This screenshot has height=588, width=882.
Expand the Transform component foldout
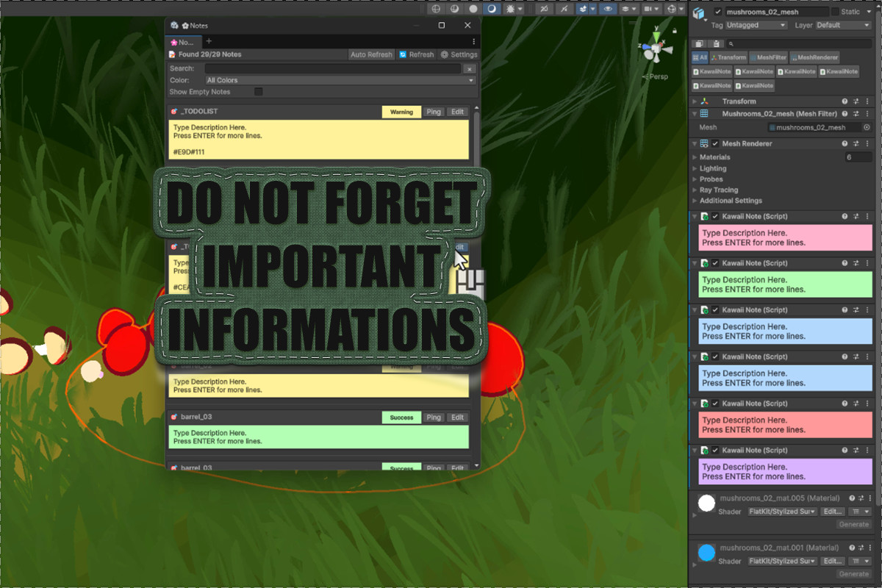[x=695, y=101]
